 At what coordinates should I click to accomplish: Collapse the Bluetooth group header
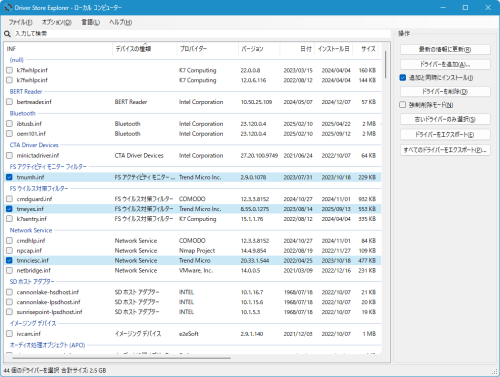(22, 113)
